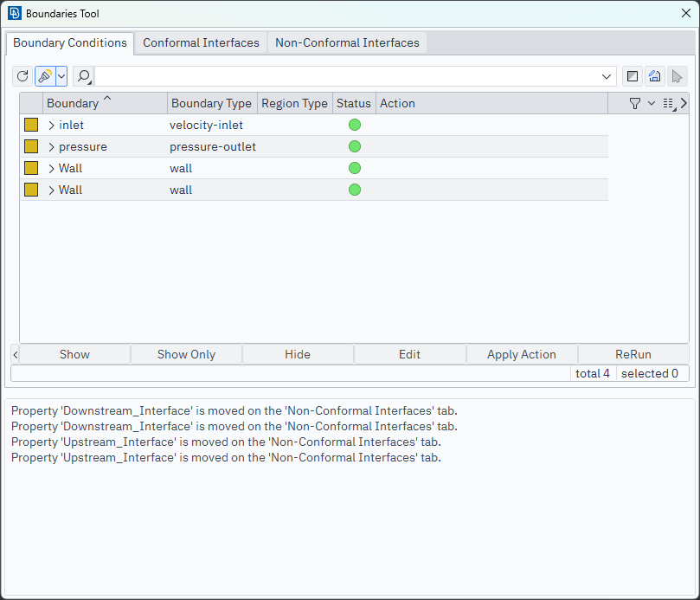Open the dropdown arrow next to brush tool
Image resolution: width=700 pixels, height=600 pixels.
pyautogui.click(x=61, y=76)
